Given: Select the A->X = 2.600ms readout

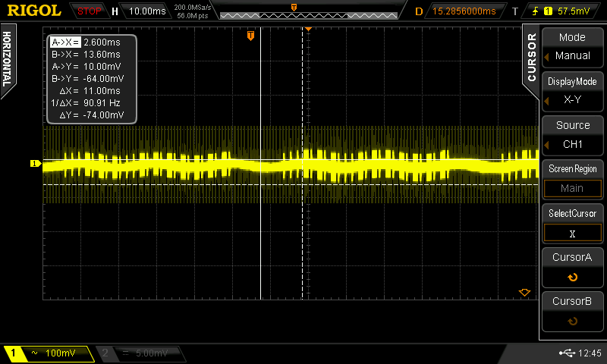Looking at the screenshot, I should point(86,42).
